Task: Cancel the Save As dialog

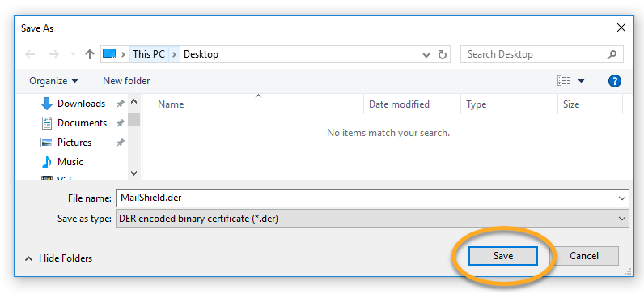Action: 584,256
